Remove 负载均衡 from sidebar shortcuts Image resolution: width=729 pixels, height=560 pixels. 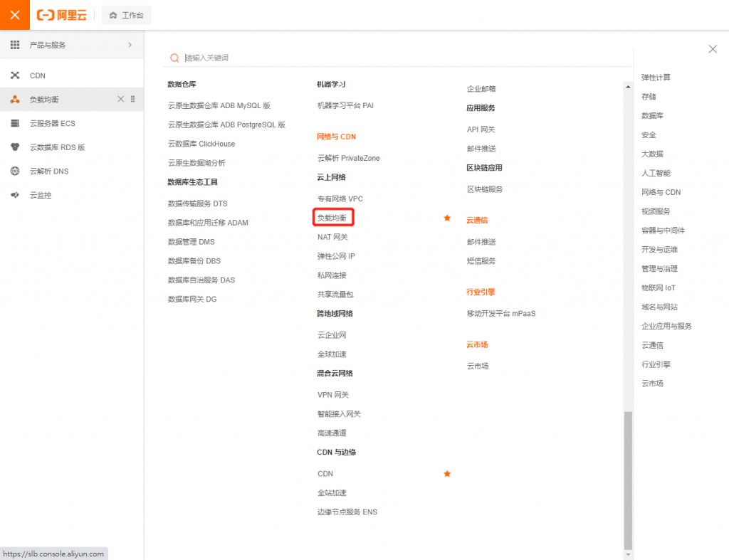[x=120, y=99]
